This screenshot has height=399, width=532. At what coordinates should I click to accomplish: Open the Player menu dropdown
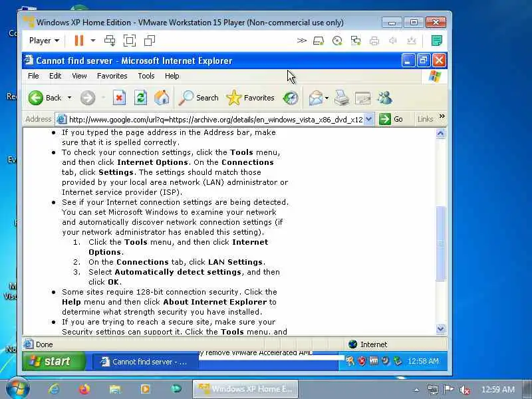click(44, 41)
